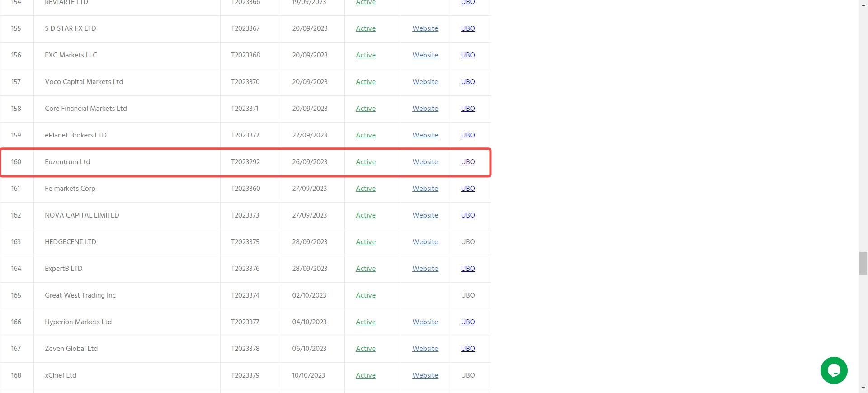Open UBO link for Euzentrum Ltd
Screen dimensions: 868x393
pos(468,162)
